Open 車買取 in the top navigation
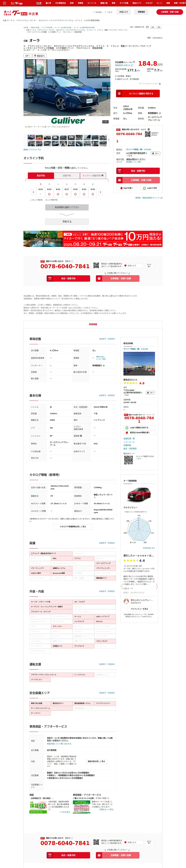Image resolution: width=186 pixels, height=868 pixels. tap(80, 3)
